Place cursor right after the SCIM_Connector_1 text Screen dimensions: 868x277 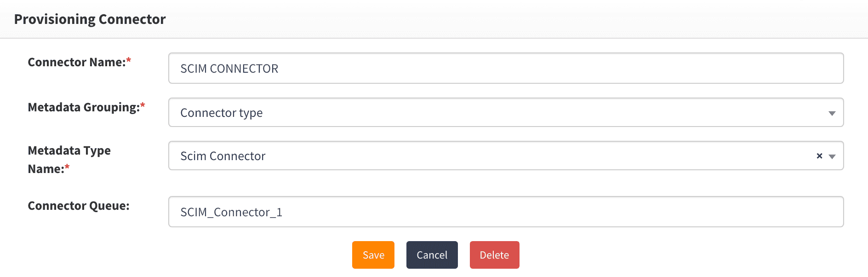pyautogui.click(x=283, y=212)
